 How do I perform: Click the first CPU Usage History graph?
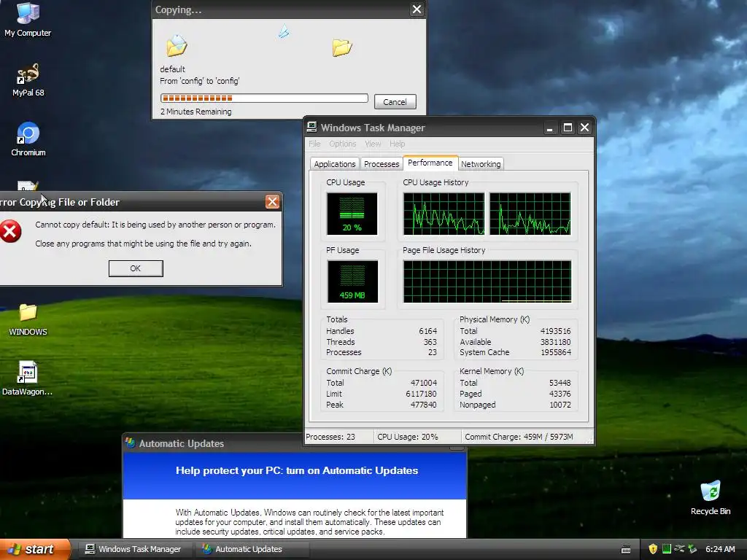pos(444,214)
